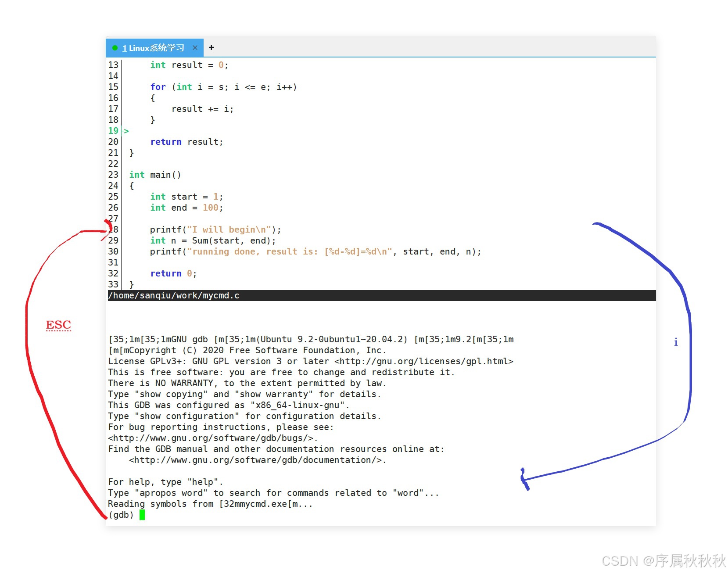
Task: Click 'result += i;' on line 17
Action: coord(202,109)
